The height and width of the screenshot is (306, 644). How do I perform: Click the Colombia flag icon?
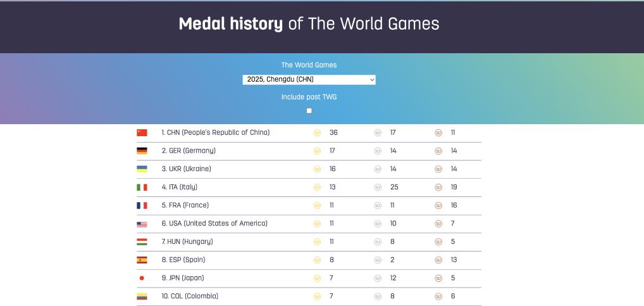tap(142, 296)
